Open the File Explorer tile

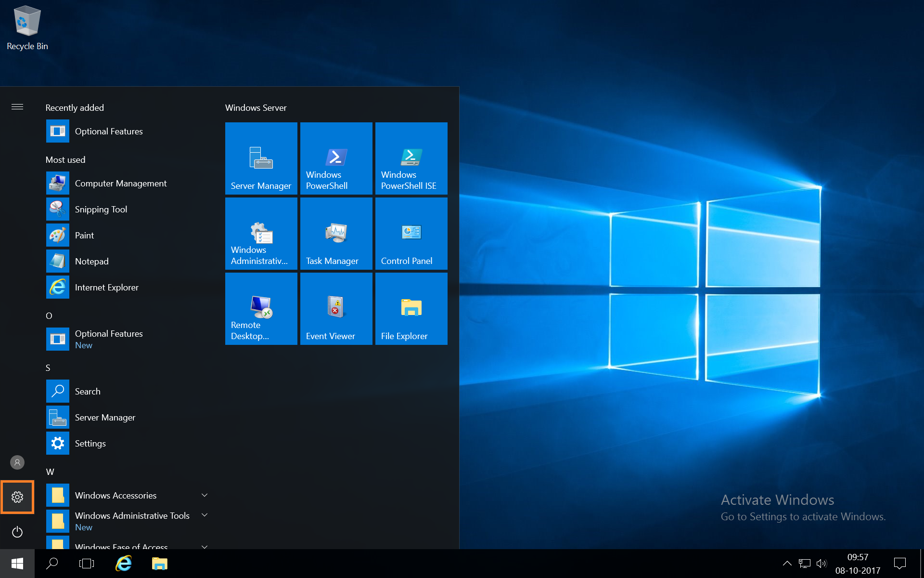coord(411,308)
